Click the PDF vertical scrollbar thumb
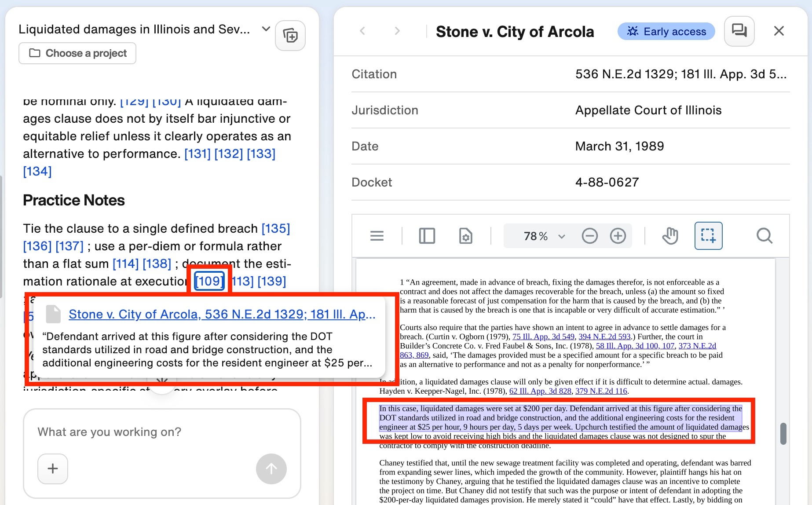This screenshot has height=505, width=812. (x=783, y=434)
